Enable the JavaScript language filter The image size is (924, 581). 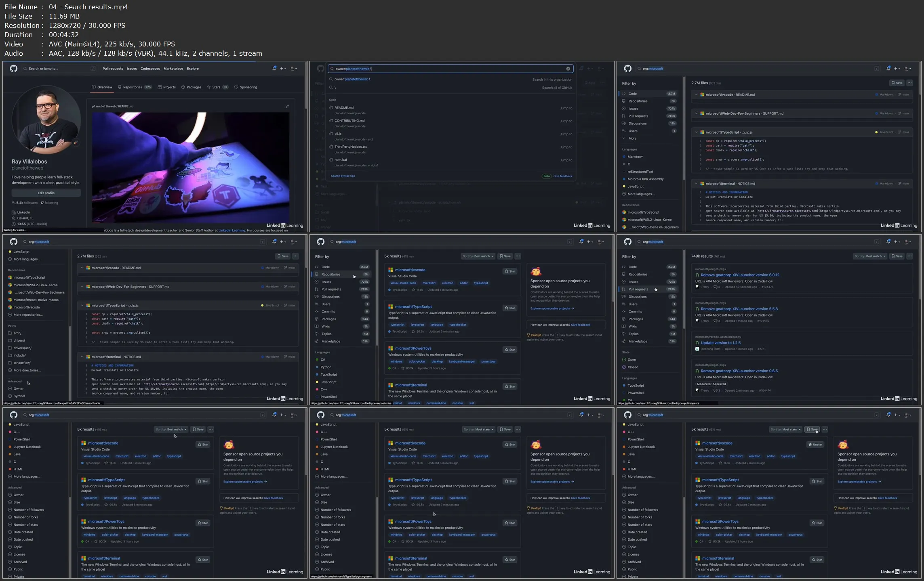[x=329, y=382]
